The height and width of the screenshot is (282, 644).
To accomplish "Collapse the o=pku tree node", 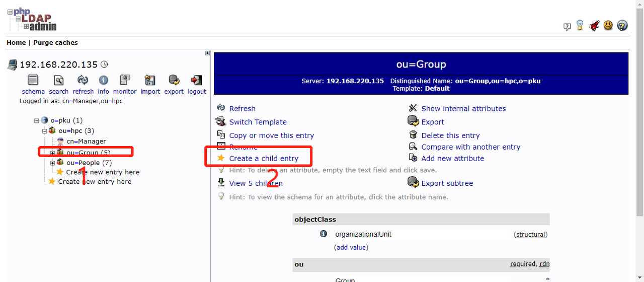I will pyautogui.click(x=37, y=121).
